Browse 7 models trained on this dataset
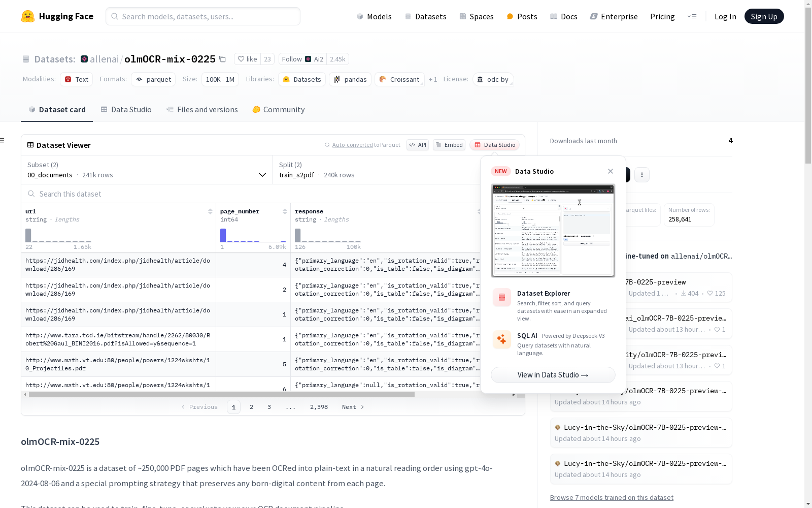This screenshot has height=508, width=812. (612, 497)
